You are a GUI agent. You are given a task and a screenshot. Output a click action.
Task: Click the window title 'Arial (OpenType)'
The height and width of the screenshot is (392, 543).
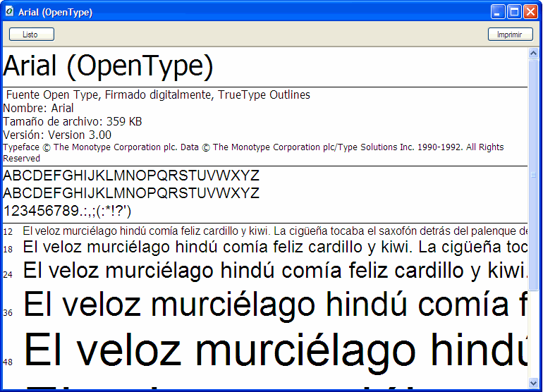(56, 12)
